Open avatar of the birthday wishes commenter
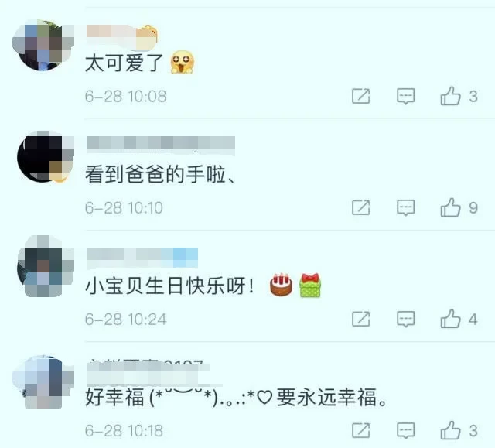 [x=45, y=266]
